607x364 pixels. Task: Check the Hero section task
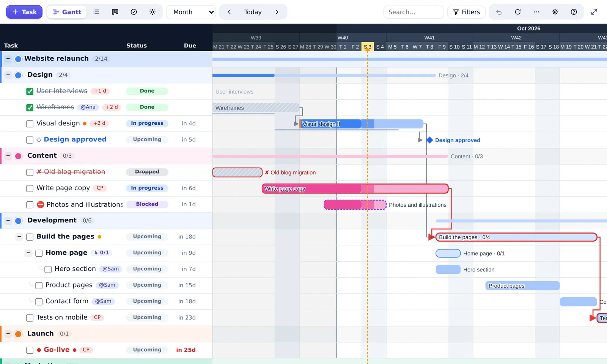(48, 270)
